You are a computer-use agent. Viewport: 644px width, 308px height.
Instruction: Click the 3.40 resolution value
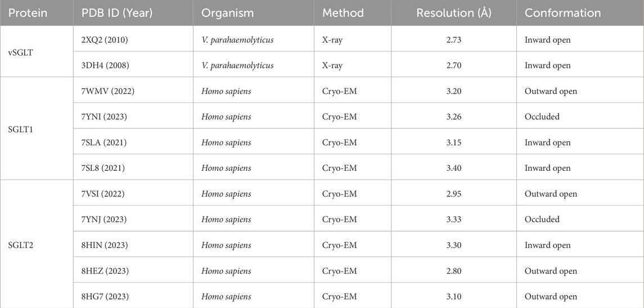coord(454,168)
